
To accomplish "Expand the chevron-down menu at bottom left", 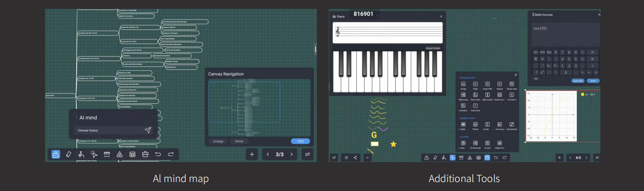I will pos(367,158).
